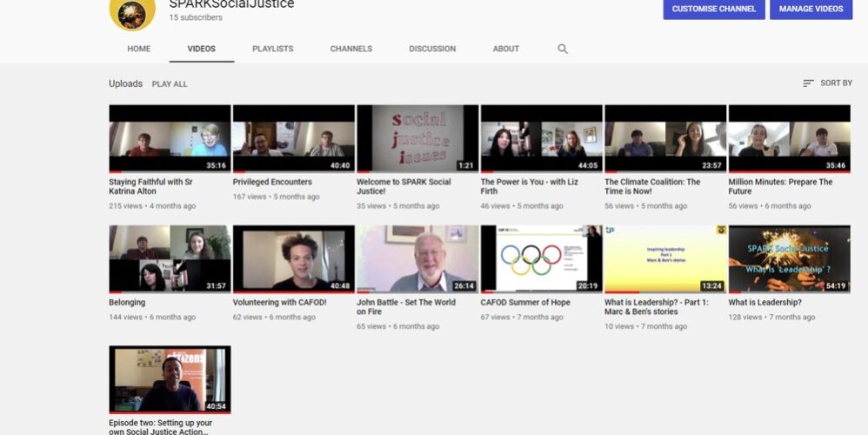Open The Power is You thumbnail
The width and height of the screenshot is (868, 435).
click(x=541, y=139)
